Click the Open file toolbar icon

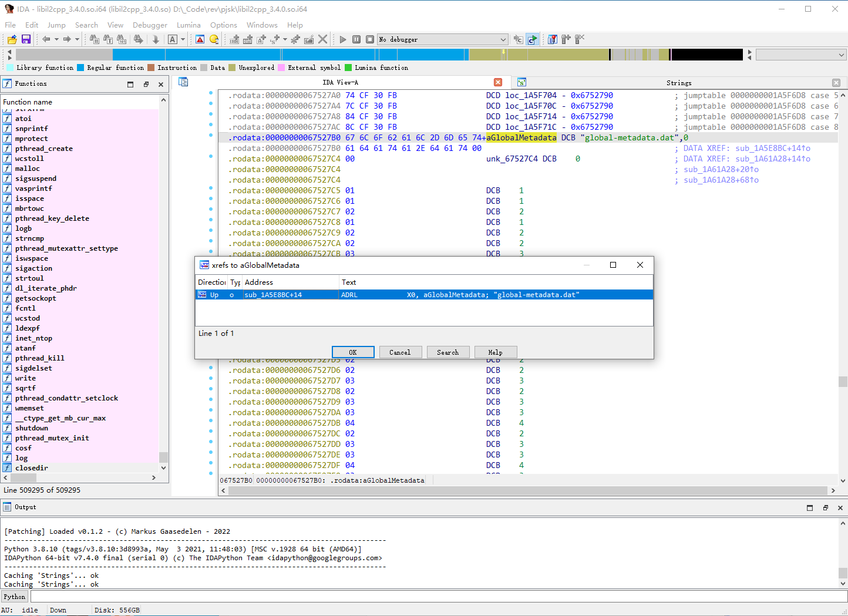(12, 39)
